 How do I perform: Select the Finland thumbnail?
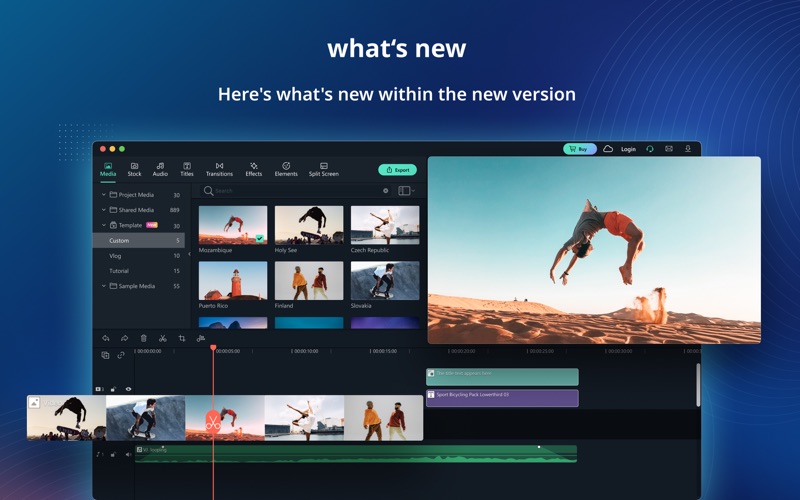309,281
